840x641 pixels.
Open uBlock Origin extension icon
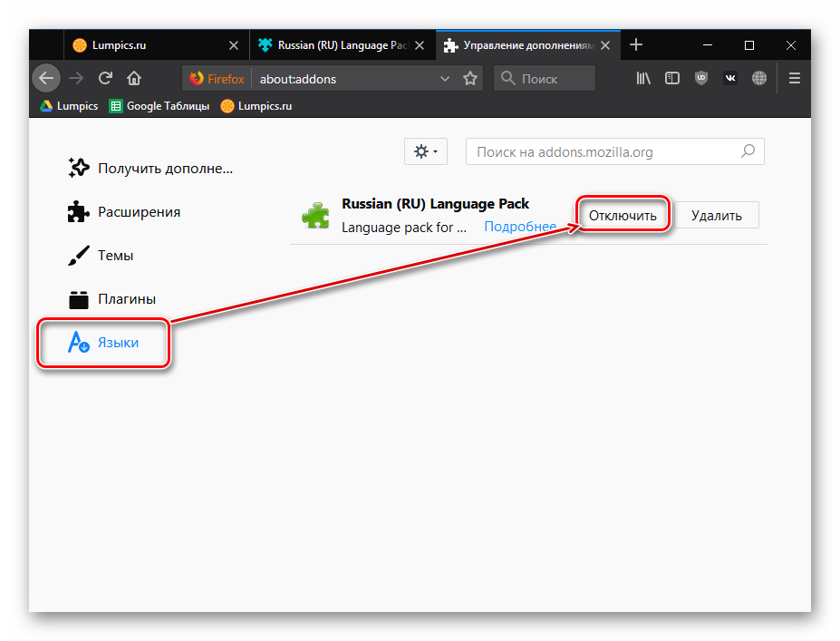(x=700, y=78)
